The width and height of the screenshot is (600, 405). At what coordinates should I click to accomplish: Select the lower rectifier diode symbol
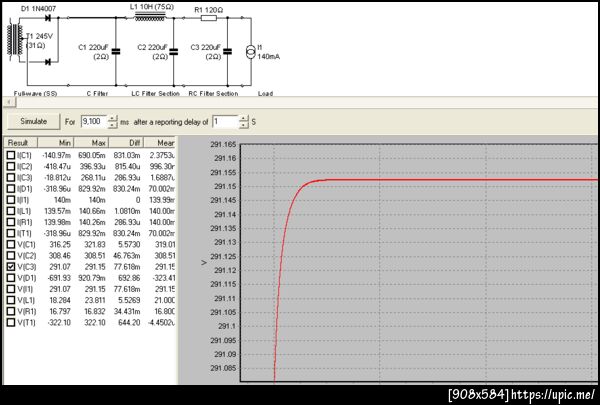(48, 62)
